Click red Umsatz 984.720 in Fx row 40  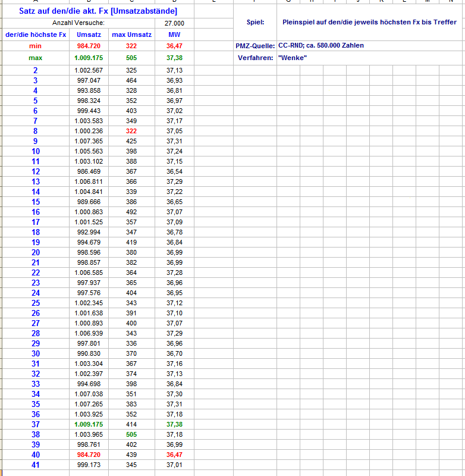tap(89, 455)
